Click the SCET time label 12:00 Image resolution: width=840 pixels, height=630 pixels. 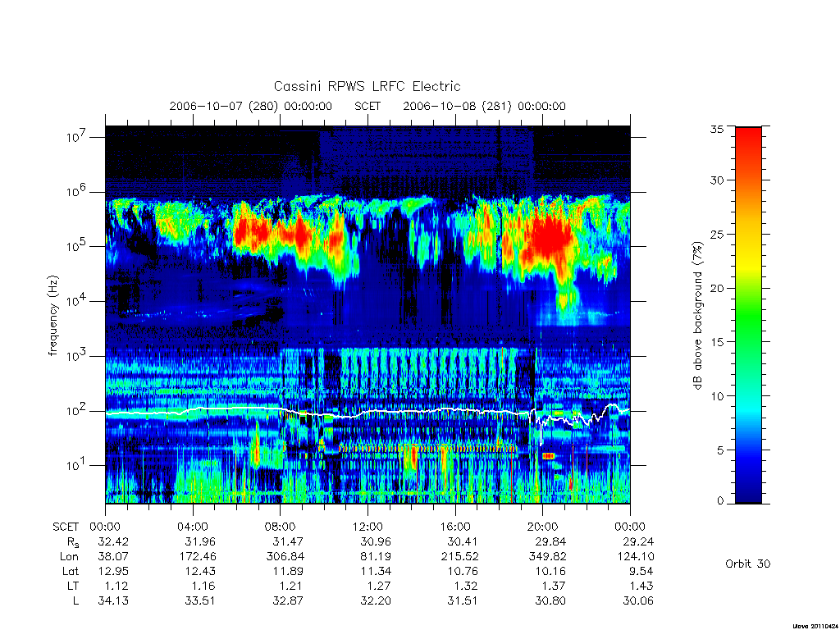click(x=367, y=527)
